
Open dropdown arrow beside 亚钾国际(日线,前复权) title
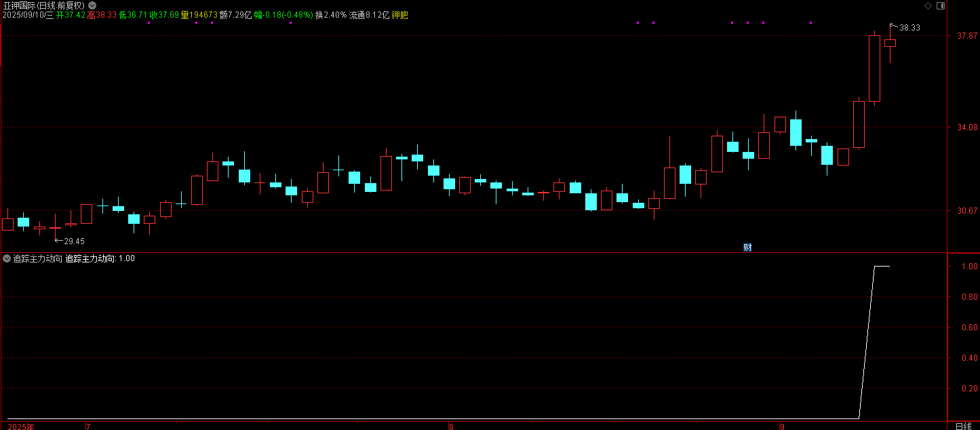tap(92, 5)
